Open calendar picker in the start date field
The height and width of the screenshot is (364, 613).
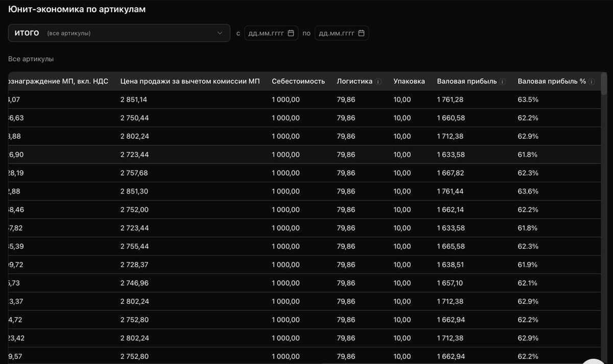[x=291, y=33]
